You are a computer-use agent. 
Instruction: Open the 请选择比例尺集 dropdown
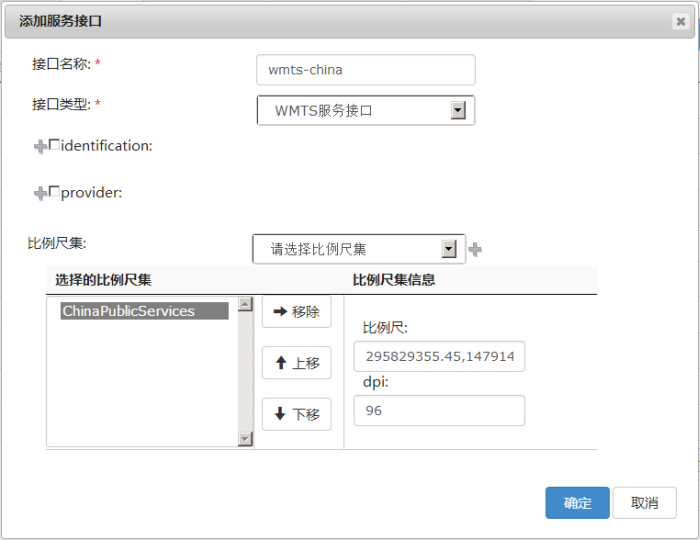click(x=448, y=249)
